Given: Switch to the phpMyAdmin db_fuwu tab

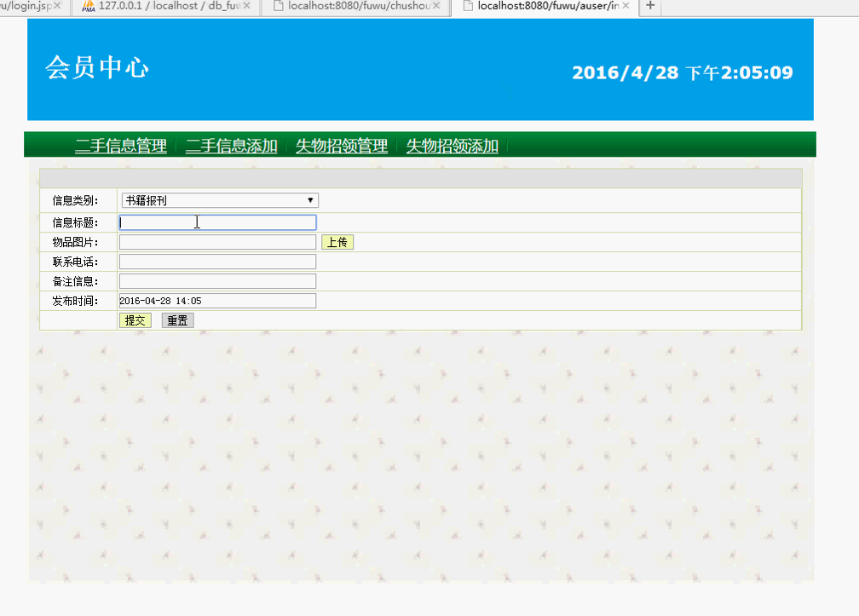Looking at the screenshot, I should pos(164,6).
